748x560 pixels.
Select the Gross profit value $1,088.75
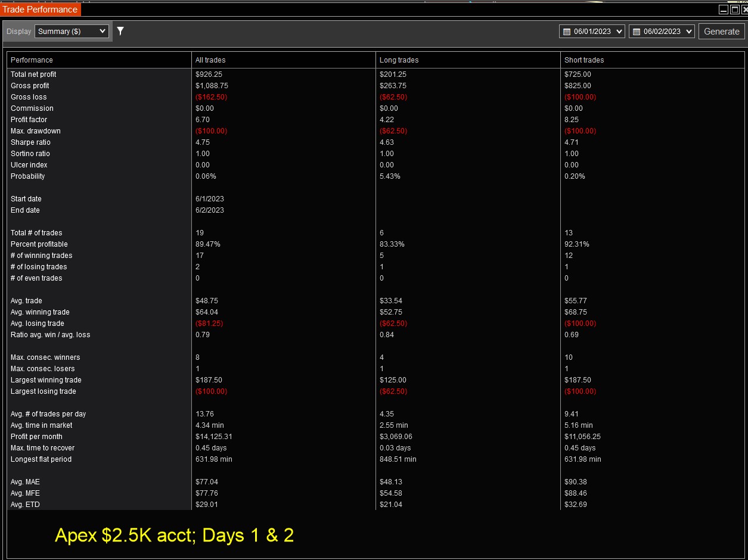tap(212, 86)
